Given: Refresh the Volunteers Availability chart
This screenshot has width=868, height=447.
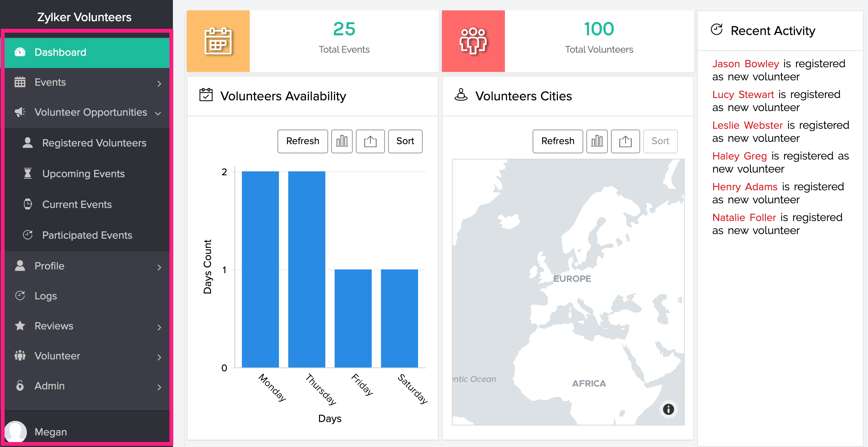Looking at the screenshot, I should 302,141.
